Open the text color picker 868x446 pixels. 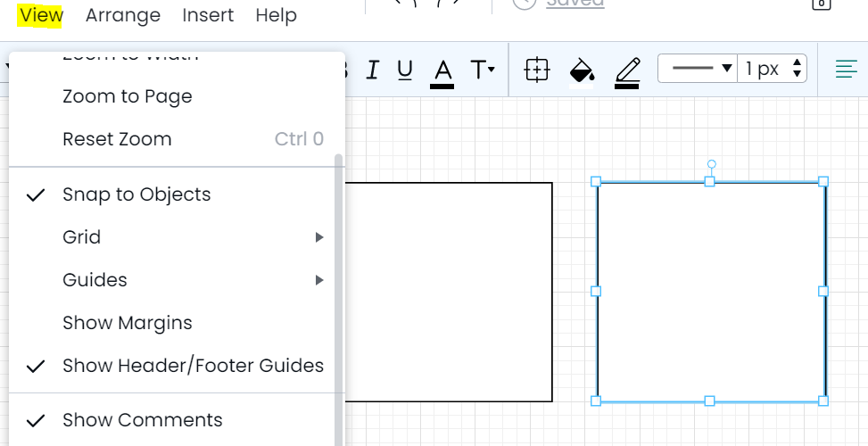click(442, 72)
